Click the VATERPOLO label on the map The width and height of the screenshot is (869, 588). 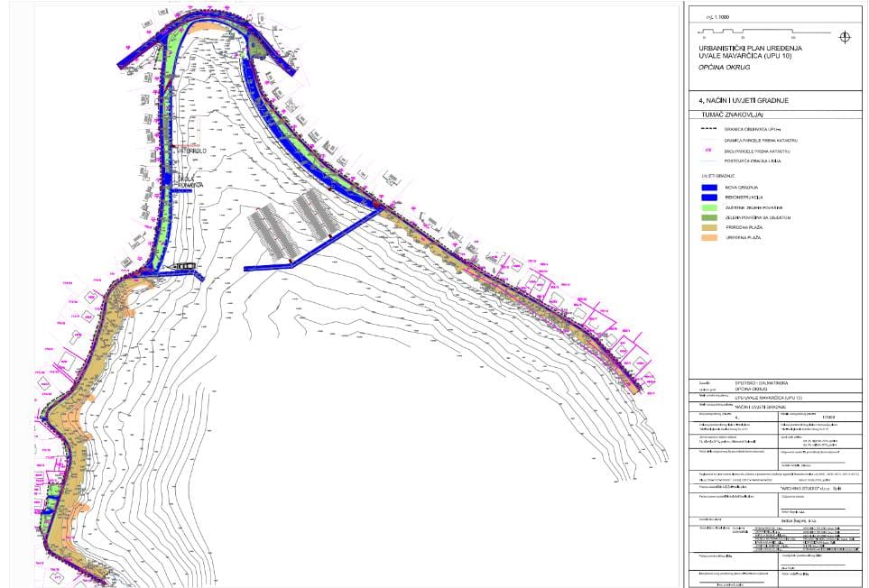(191, 151)
